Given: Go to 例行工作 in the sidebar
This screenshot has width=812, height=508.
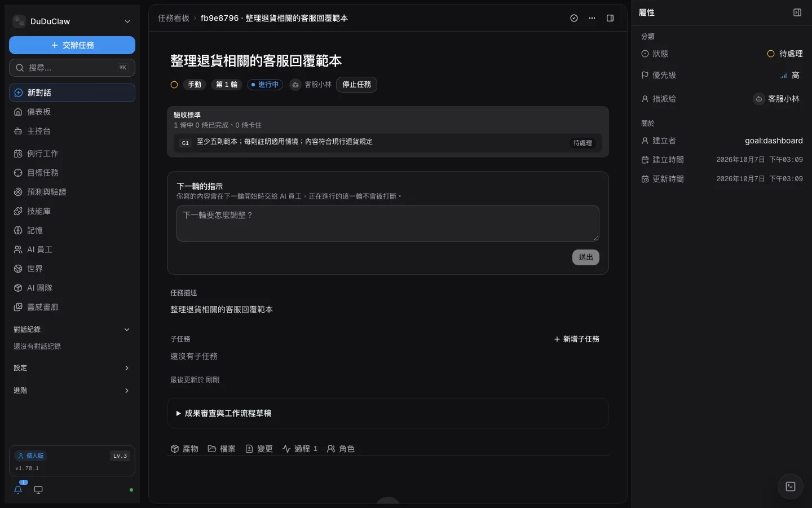Looking at the screenshot, I should pos(72,154).
